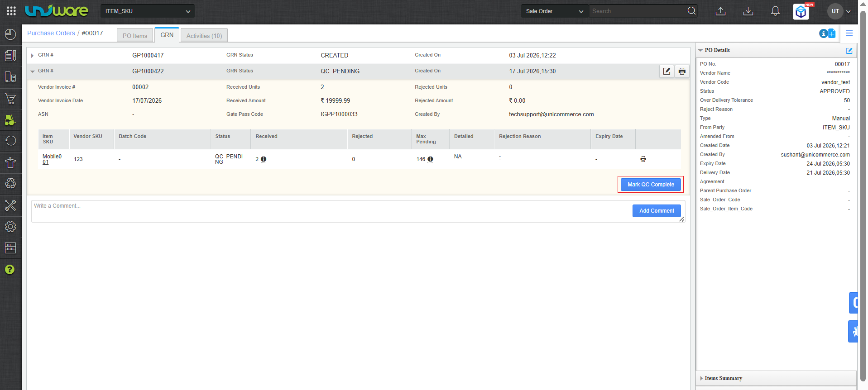Expand GRN GP1000417 row
Image resolution: width=868 pixels, height=390 pixels.
[x=32, y=56]
